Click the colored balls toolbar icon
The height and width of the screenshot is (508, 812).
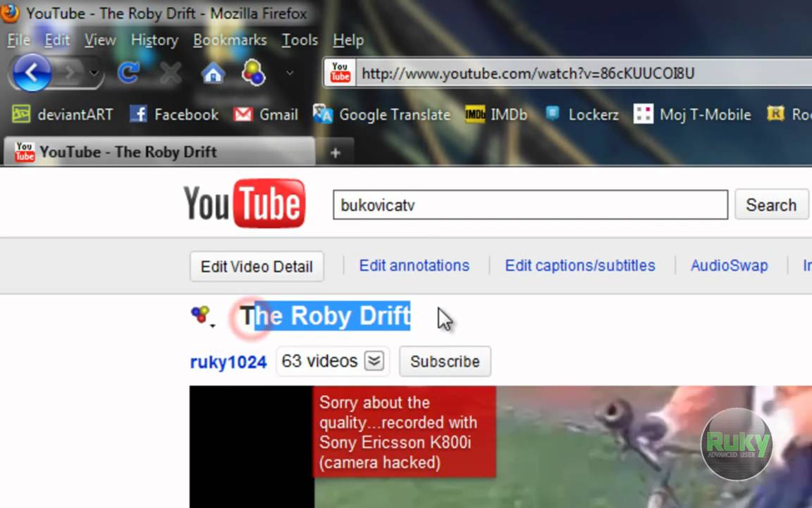[x=253, y=73]
